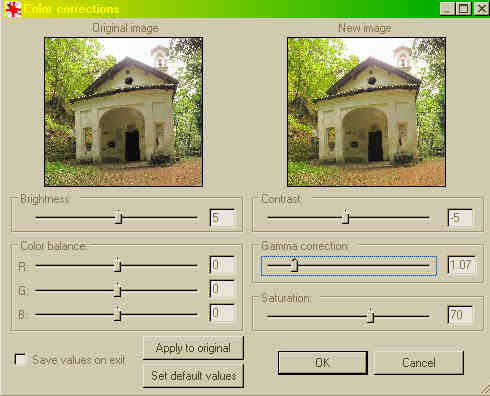Confirm changes with the OK button

pyautogui.click(x=323, y=363)
